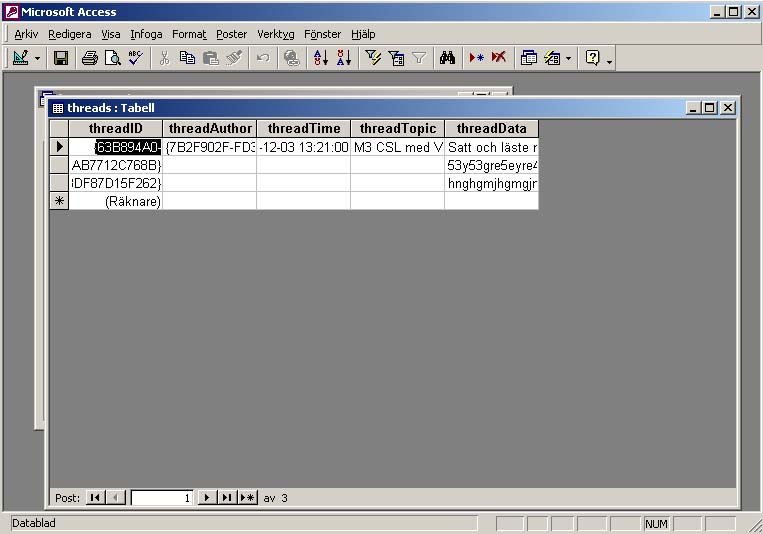Select first row via its record selector

59,147
